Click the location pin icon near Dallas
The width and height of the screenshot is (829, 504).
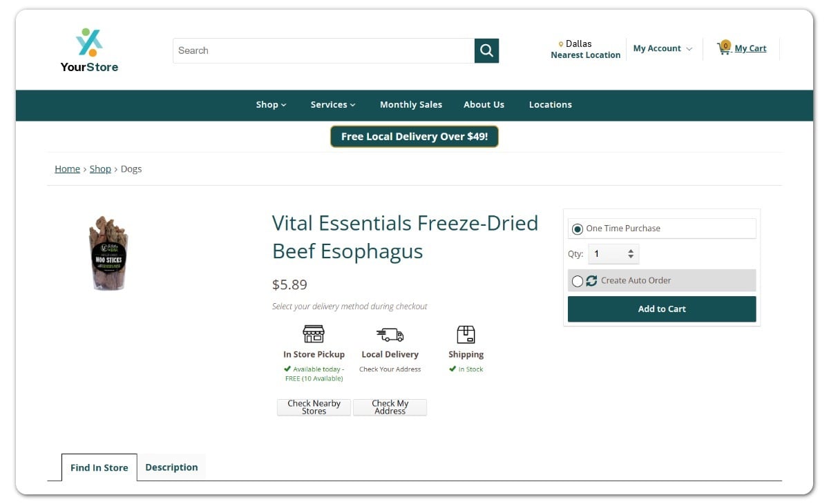pyautogui.click(x=560, y=43)
